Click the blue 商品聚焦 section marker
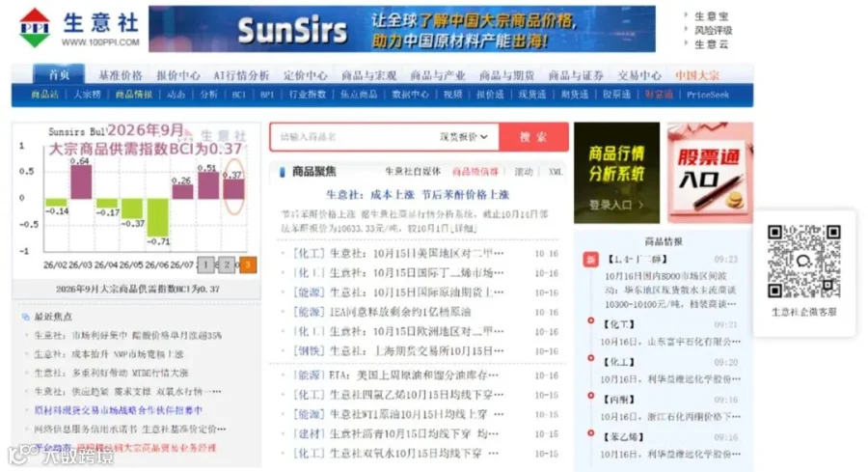 (x=283, y=172)
